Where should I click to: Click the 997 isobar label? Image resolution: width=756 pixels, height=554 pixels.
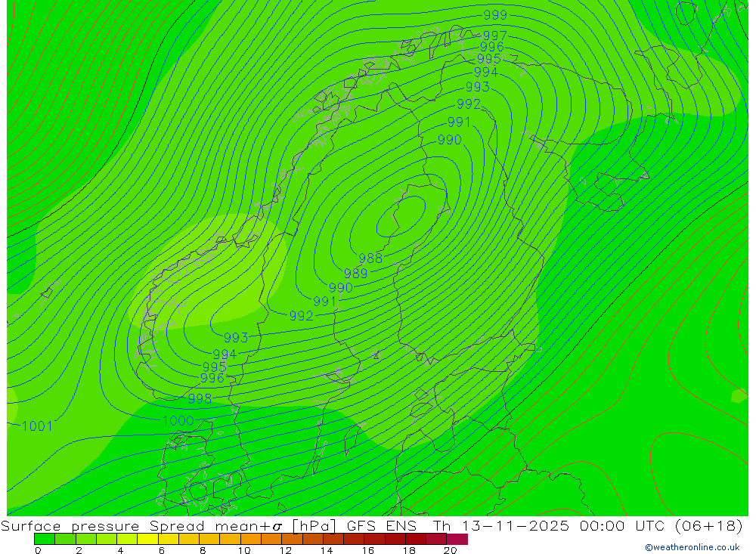pyautogui.click(x=494, y=36)
